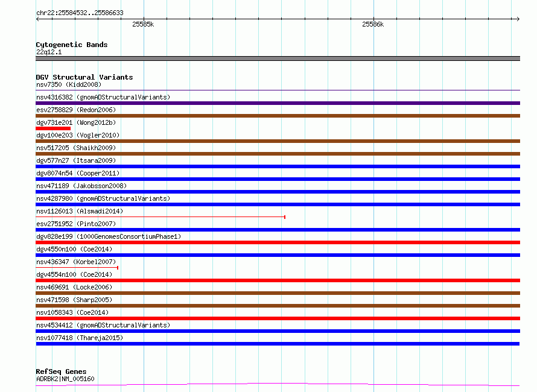The image size is (537, 392).
Task: Click the magenta ADRBK2 gene line
Action: click(x=278, y=385)
